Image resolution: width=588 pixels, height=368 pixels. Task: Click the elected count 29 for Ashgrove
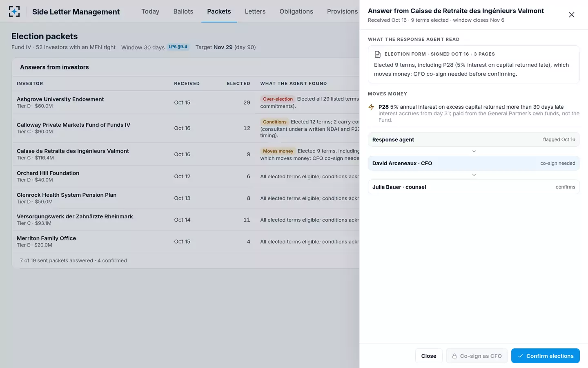click(247, 102)
